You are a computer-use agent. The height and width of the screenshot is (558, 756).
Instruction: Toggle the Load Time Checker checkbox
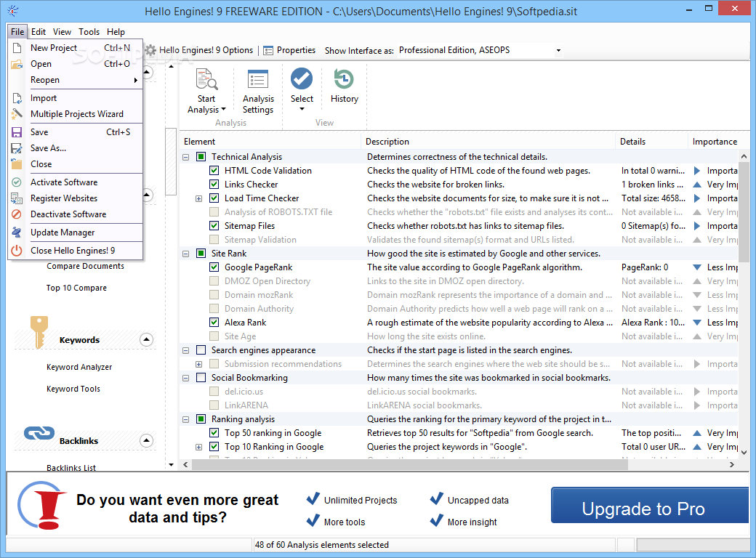214,198
